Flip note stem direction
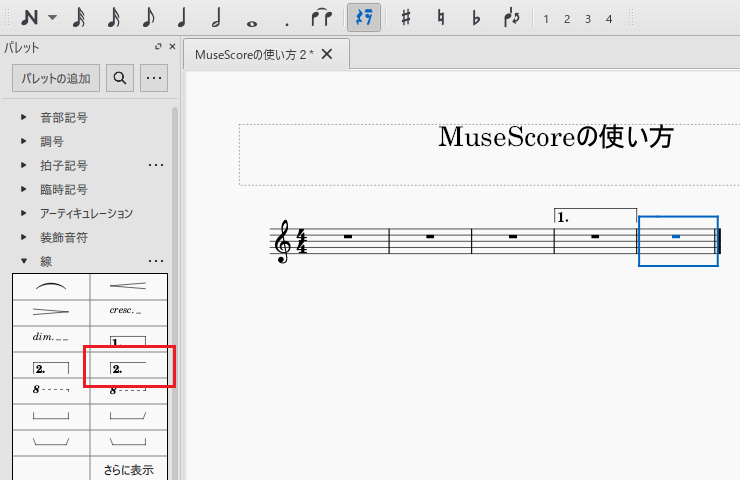This screenshot has height=480, width=740. (x=512, y=18)
